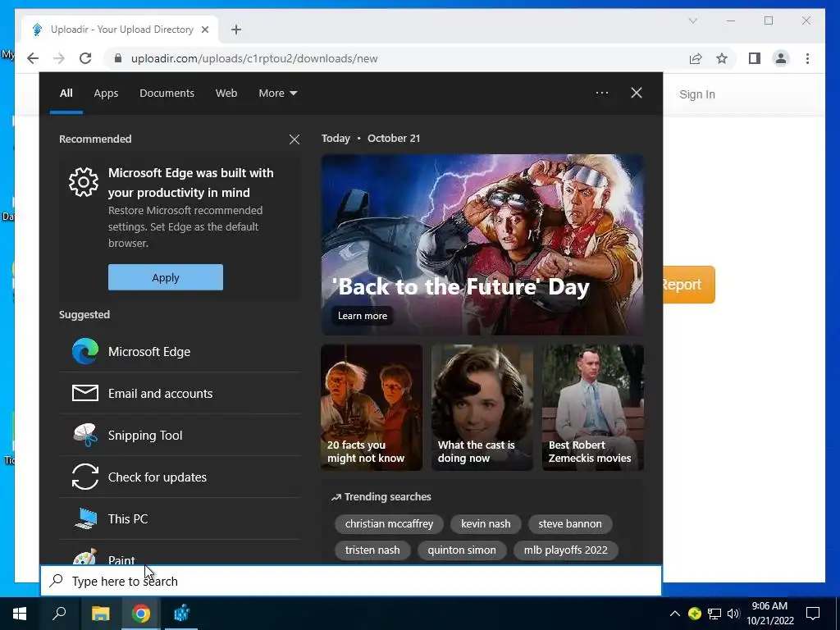Open 'Best Robert Zemeckis movies' card
This screenshot has width=840, height=630.
[x=593, y=407]
